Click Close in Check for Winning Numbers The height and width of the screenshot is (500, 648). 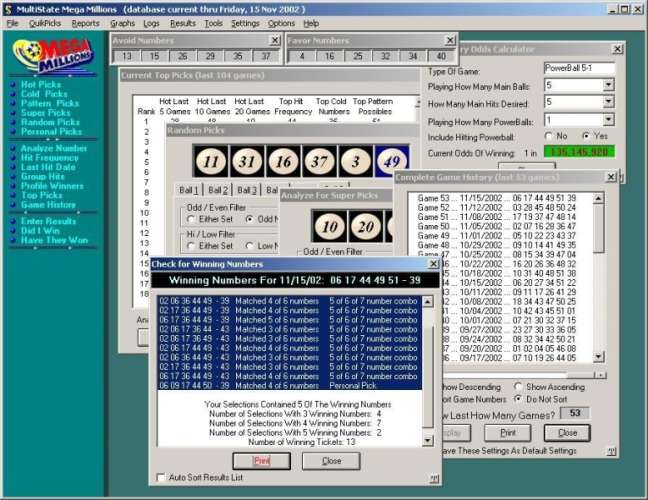(x=331, y=461)
